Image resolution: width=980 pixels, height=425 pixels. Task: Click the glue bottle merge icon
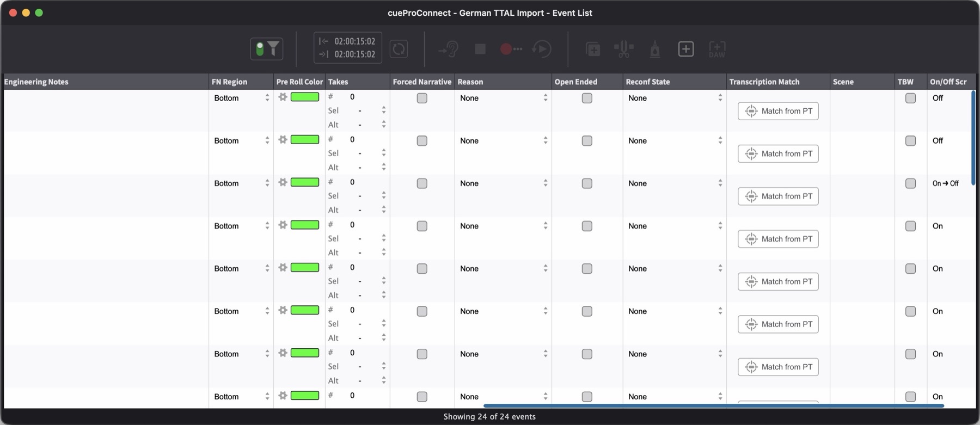click(x=655, y=49)
